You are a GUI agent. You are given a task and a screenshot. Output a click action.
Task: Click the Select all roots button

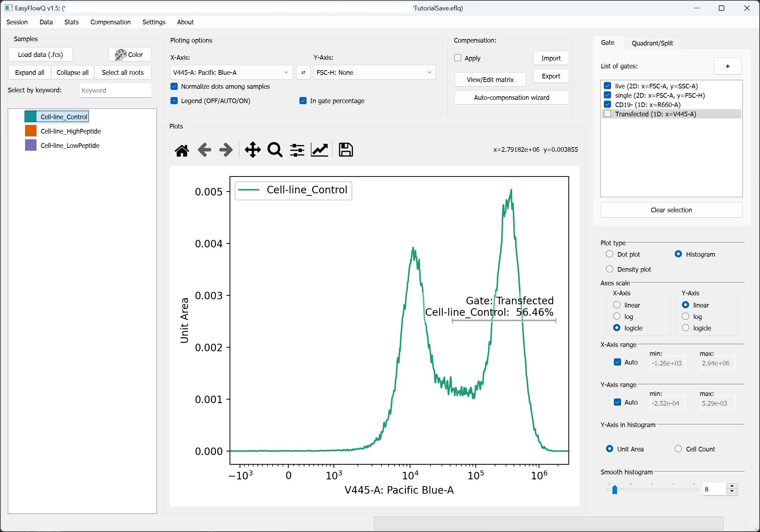coord(123,73)
